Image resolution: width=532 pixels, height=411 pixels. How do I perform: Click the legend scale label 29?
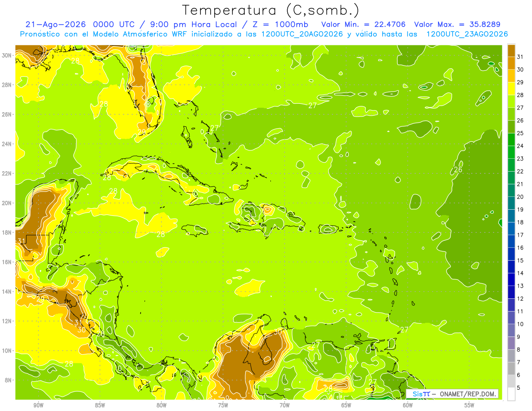(x=520, y=82)
